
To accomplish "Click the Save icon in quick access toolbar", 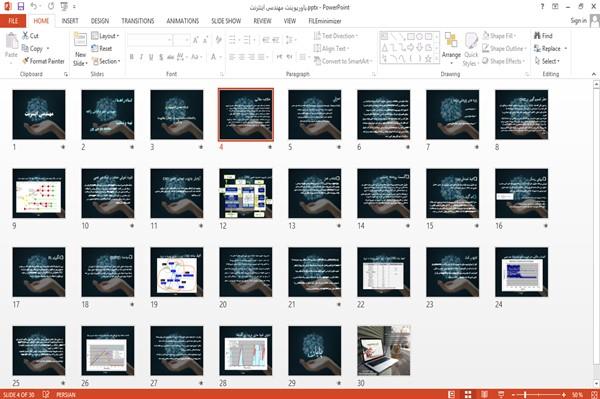I will (x=21, y=6).
